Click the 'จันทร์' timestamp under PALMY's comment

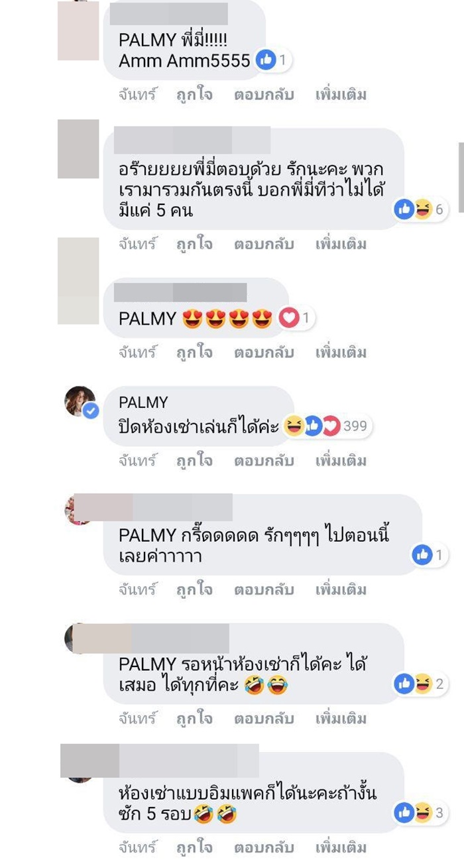click(x=137, y=461)
